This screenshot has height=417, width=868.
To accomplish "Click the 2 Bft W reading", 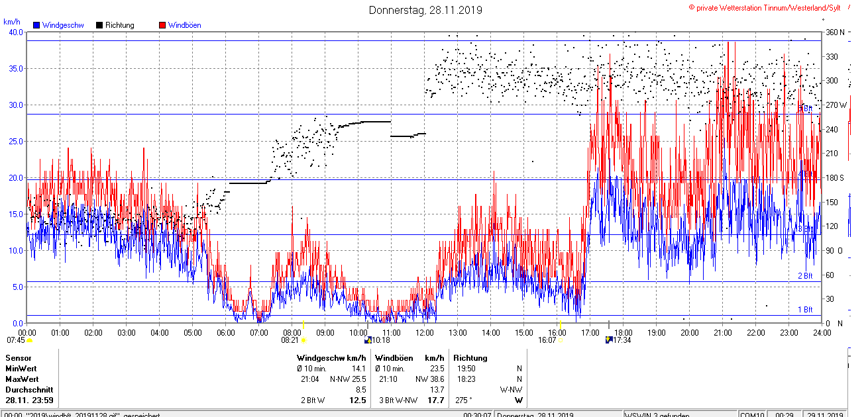I will 313,400.
